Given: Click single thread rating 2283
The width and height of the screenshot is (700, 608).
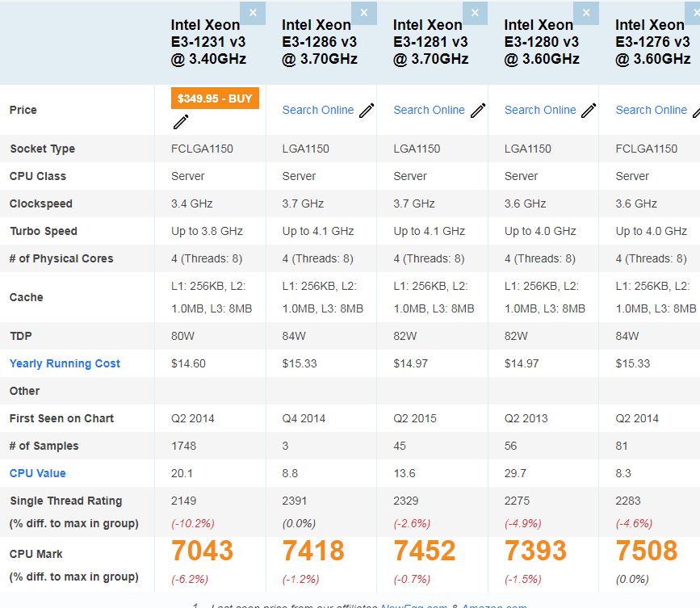Looking at the screenshot, I should coord(628,501).
